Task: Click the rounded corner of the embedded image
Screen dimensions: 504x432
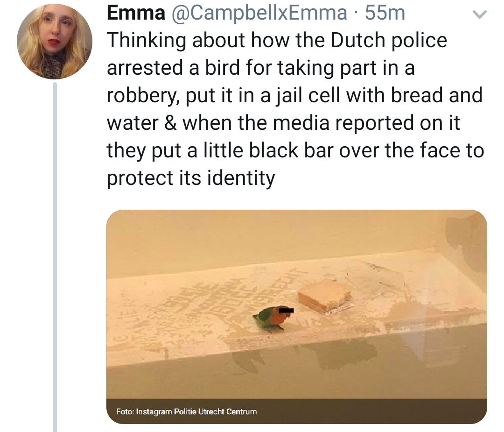Action: coord(114,215)
